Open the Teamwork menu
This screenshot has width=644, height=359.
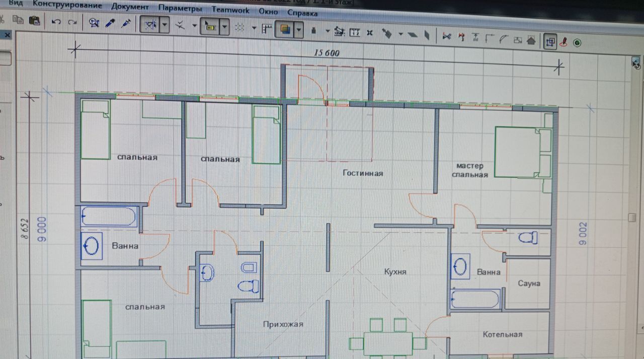point(230,10)
